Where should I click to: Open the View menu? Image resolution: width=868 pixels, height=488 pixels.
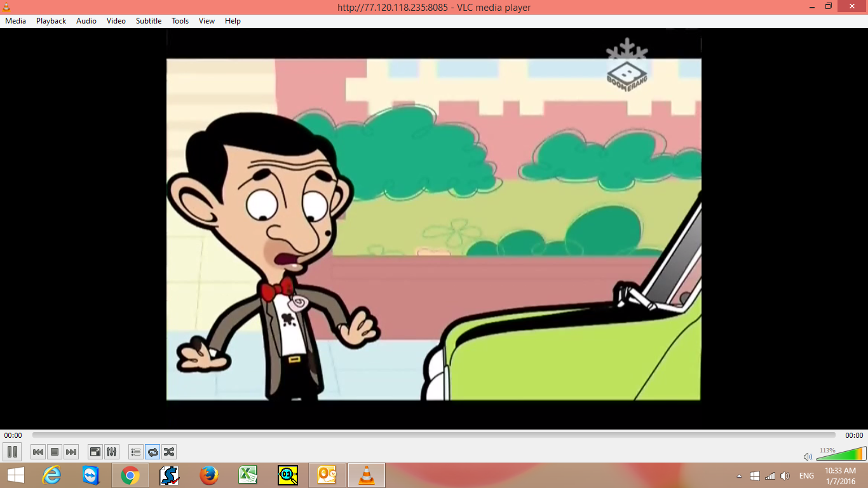pyautogui.click(x=207, y=21)
